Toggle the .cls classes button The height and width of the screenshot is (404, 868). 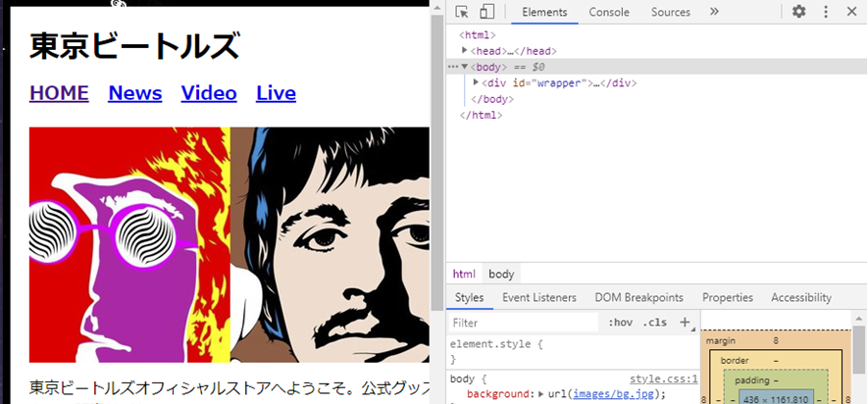click(x=655, y=323)
